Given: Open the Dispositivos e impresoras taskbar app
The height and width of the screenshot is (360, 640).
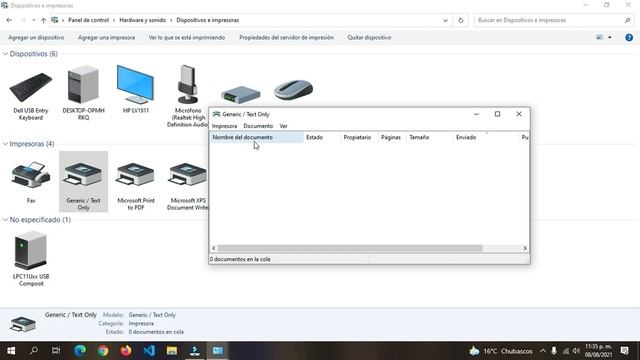Looking at the screenshot, I should [x=218, y=351].
